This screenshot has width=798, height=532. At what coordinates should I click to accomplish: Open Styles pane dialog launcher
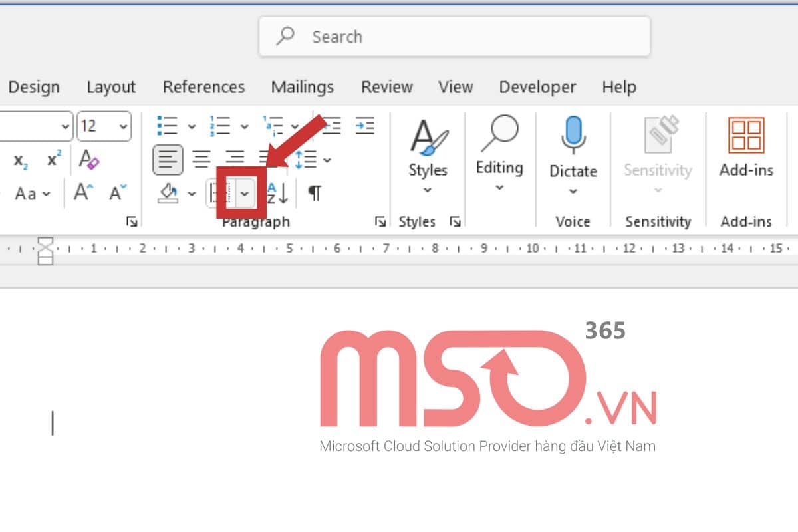click(x=456, y=222)
